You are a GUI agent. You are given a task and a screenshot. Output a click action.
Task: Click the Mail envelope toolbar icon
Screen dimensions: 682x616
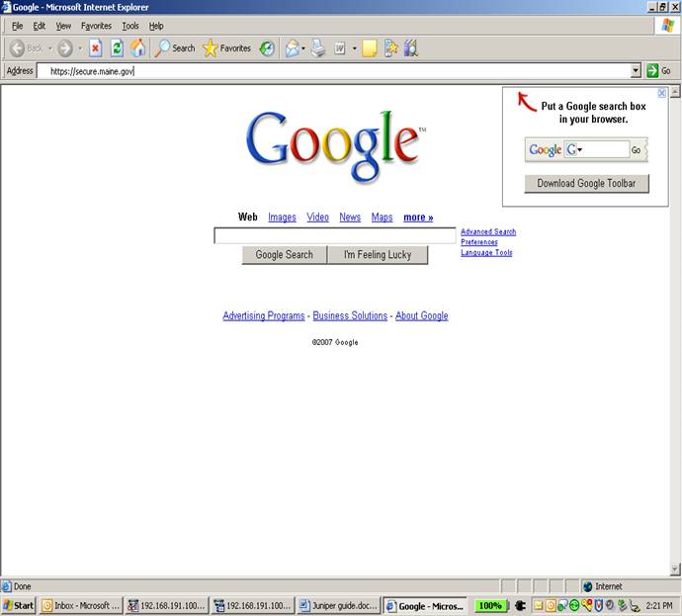point(293,48)
